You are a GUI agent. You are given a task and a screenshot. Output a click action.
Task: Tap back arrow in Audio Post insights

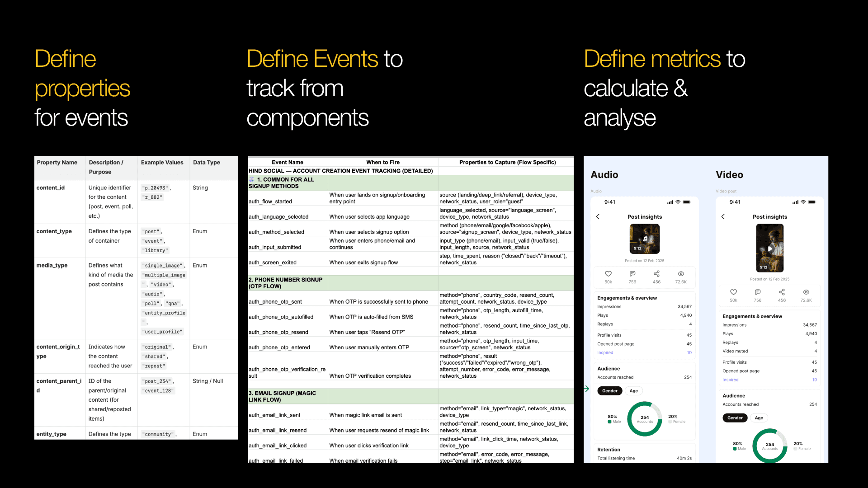click(x=598, y=216)
